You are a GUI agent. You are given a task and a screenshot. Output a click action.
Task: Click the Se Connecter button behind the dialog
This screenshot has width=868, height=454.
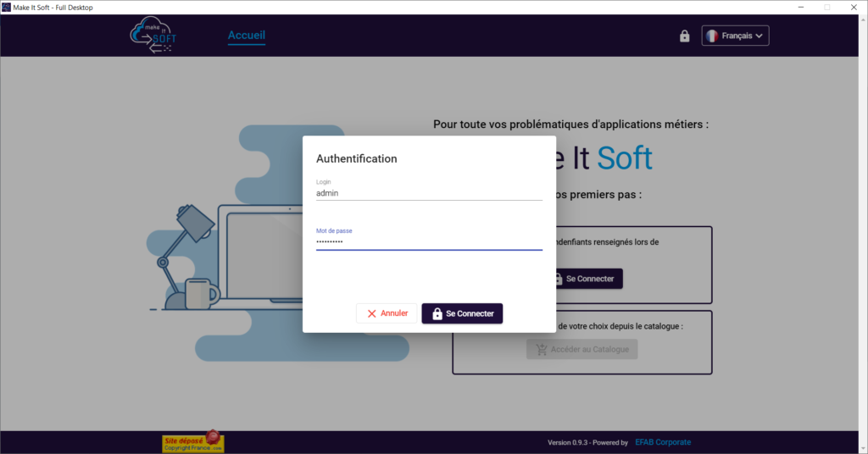click(x=589, y=279)
